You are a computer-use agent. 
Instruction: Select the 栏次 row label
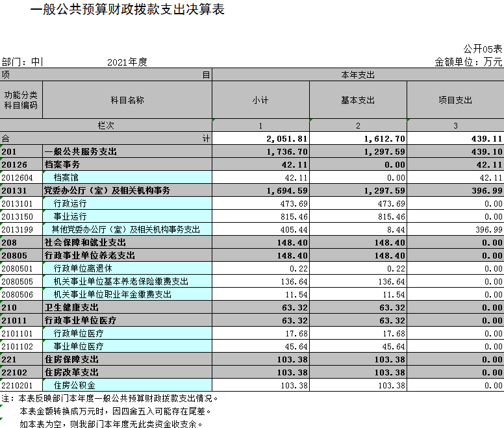coord(106,125)
